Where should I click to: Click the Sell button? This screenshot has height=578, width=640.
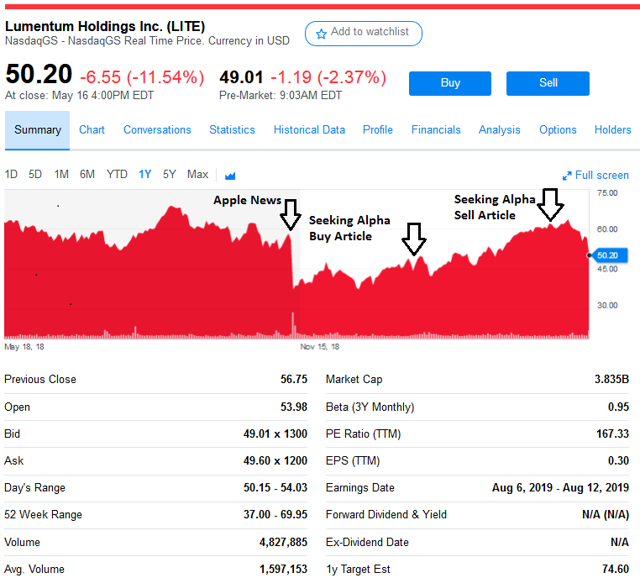point(548,83)
